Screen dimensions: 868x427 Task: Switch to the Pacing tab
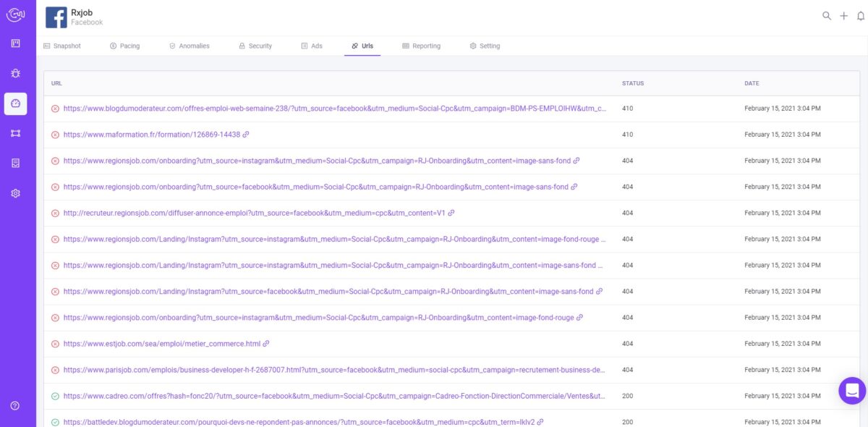point(124,46)
